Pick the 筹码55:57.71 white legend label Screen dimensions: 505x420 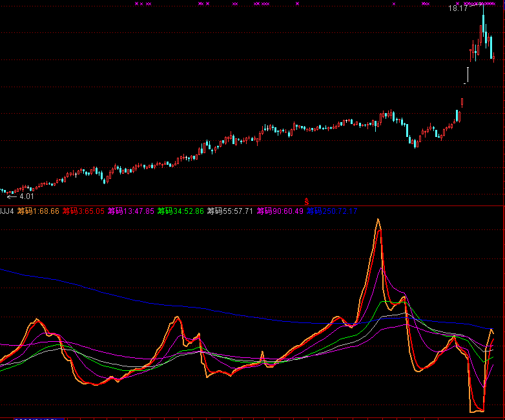[x=230, y=211]
